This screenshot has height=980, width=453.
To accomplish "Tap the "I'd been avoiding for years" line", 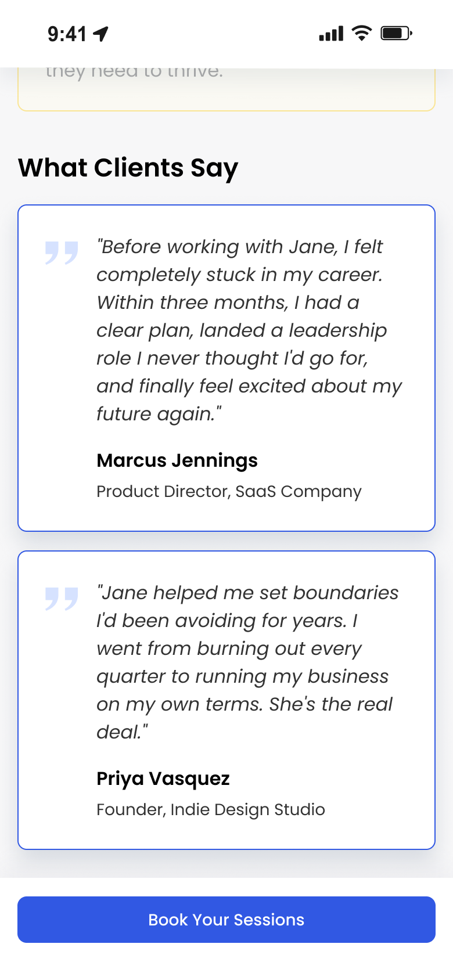I will pyautogui.click(x=227, y=621).
